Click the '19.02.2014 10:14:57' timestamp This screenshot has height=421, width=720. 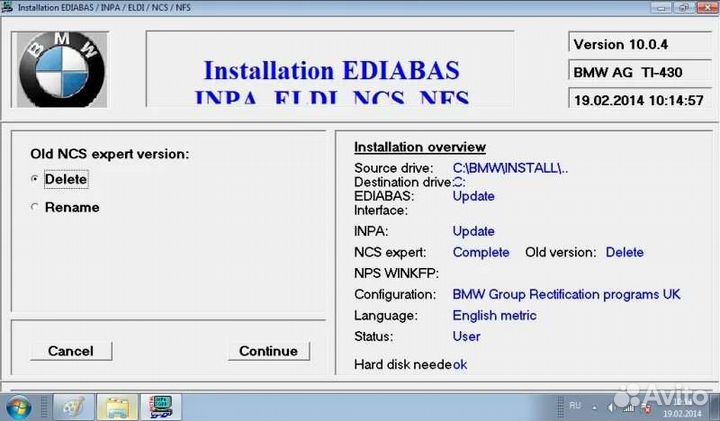pos(640,100)
